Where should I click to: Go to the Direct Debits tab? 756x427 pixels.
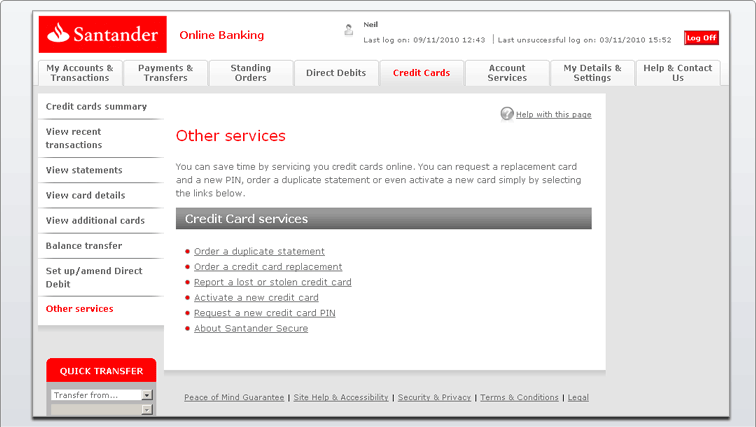click(x=336, y=73)
